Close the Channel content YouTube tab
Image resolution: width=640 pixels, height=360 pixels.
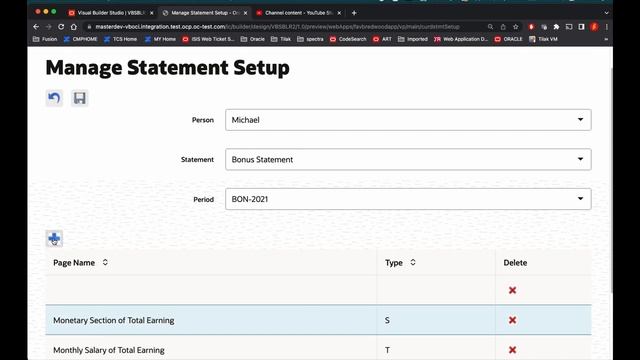click(x=339, y=13)
